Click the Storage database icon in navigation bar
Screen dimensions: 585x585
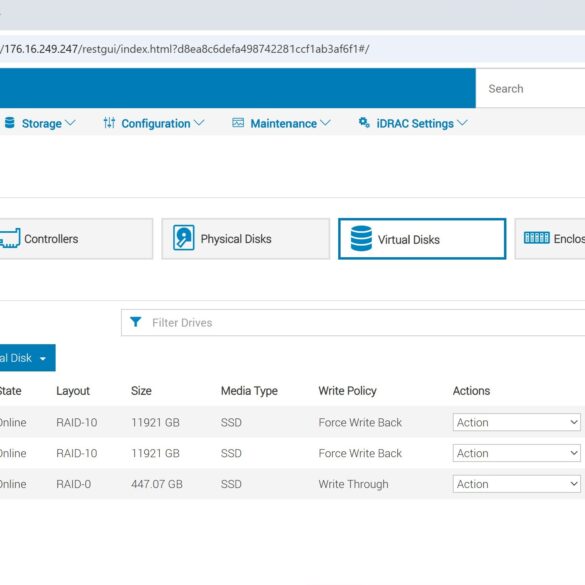click(x=10, y=122)
